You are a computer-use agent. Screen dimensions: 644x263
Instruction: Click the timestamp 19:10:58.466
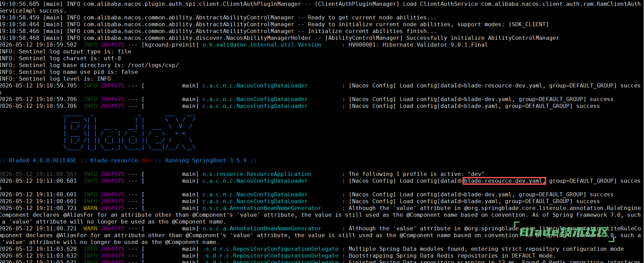point(20,31)
